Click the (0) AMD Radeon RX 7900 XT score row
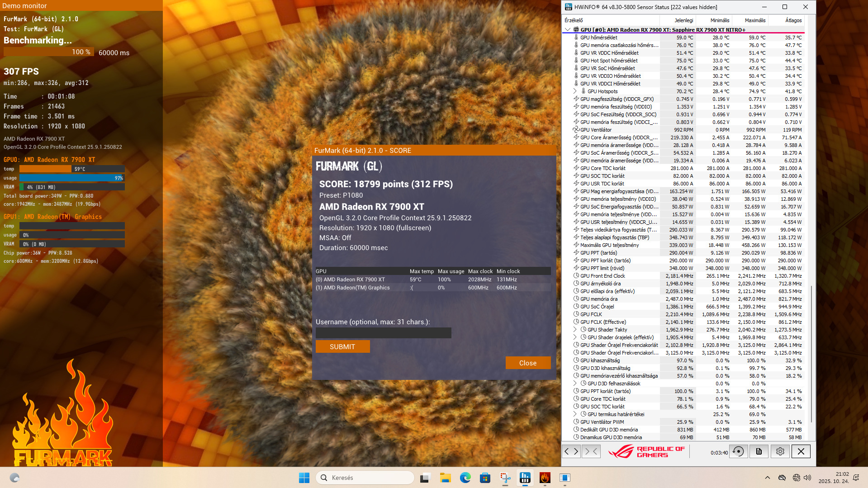 [x=433, y=280]
